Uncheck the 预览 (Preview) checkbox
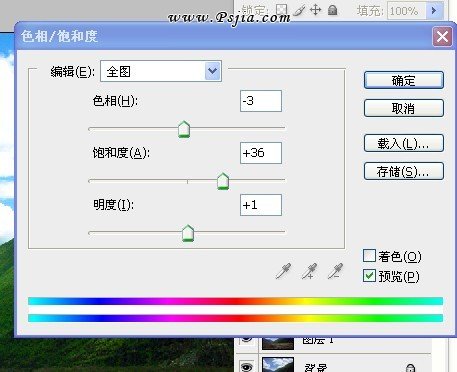457x372 pixels. click(x=369, y=276)
